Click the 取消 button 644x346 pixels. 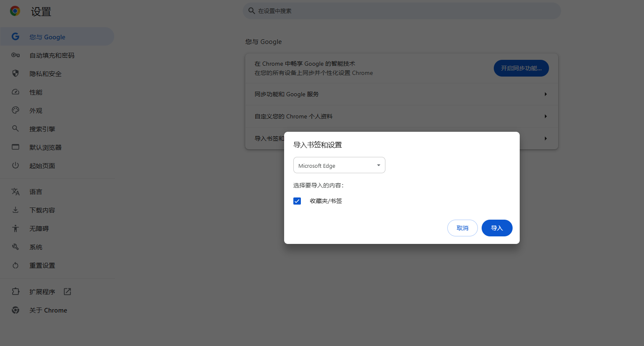[462, 228]
